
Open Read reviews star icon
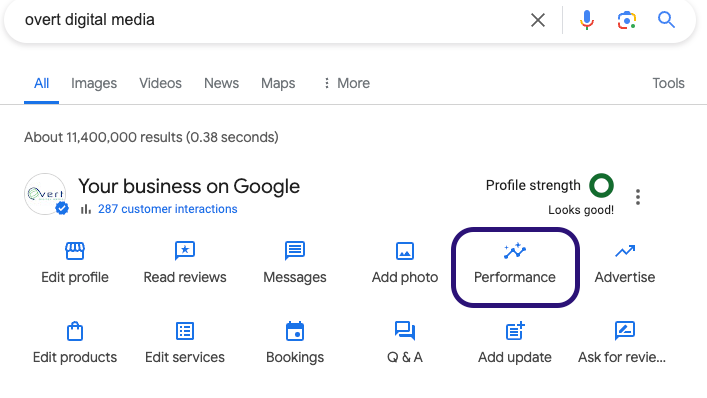tap(185, 251)
